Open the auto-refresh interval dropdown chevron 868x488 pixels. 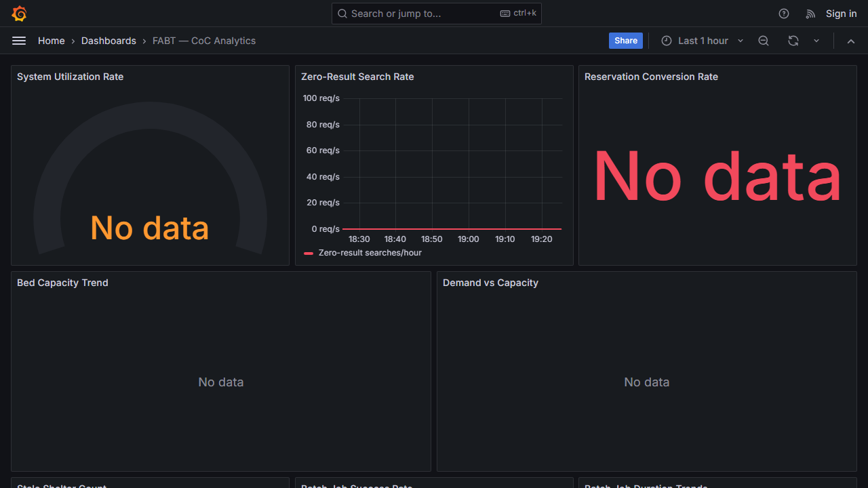(816, 41)
